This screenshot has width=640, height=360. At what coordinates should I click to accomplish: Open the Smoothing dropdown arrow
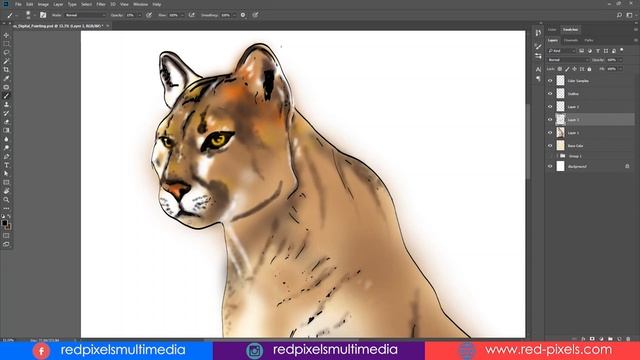pyautogui.click(x=234, y=15)
